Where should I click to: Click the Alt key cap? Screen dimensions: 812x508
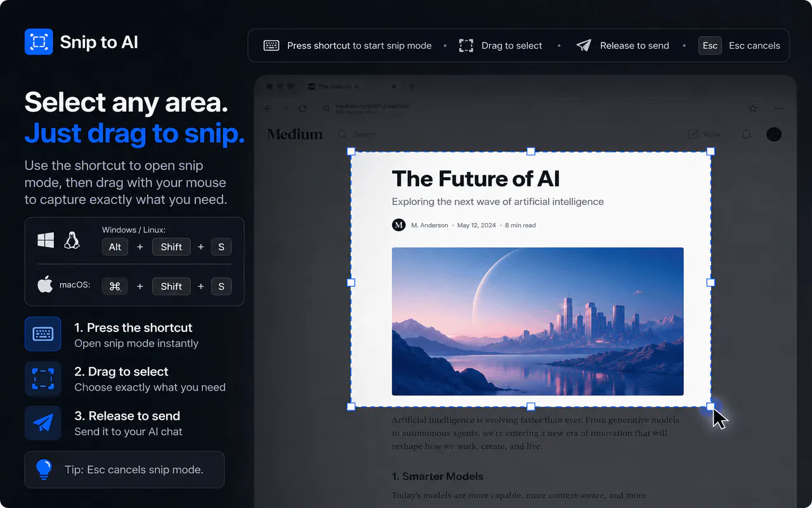[115, 247]
